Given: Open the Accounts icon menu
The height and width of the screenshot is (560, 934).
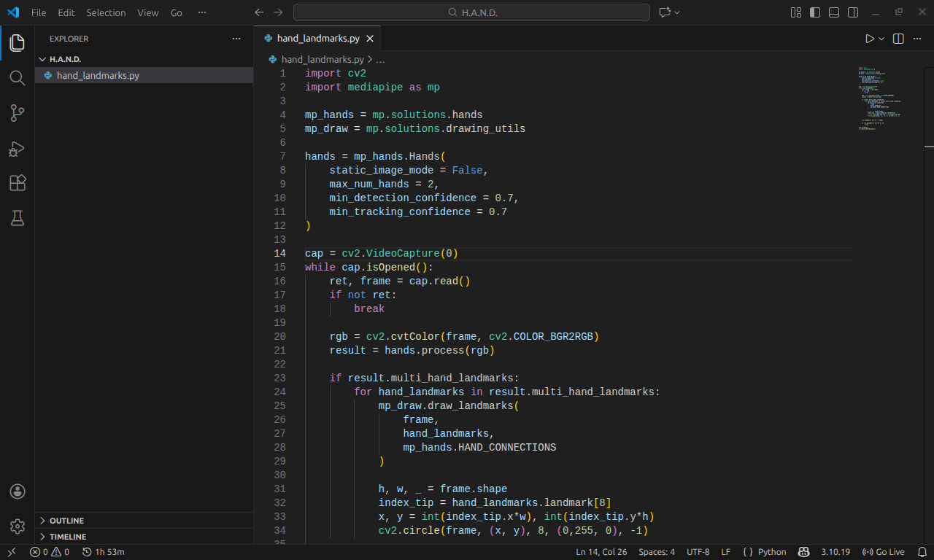Looking at the screenshot, I should pyautogui.click(x=18, y=491).
